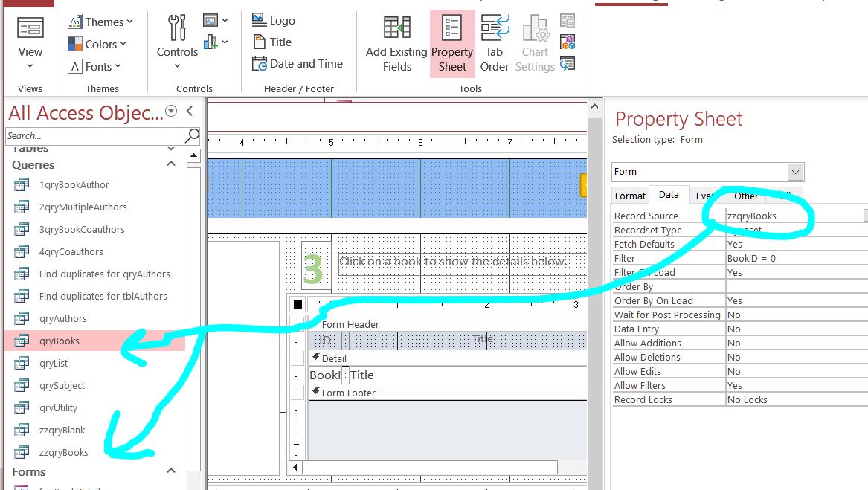868x490 pixels.
Task: Open the Form object selector dropdown
Action: [x=795, y=173]
